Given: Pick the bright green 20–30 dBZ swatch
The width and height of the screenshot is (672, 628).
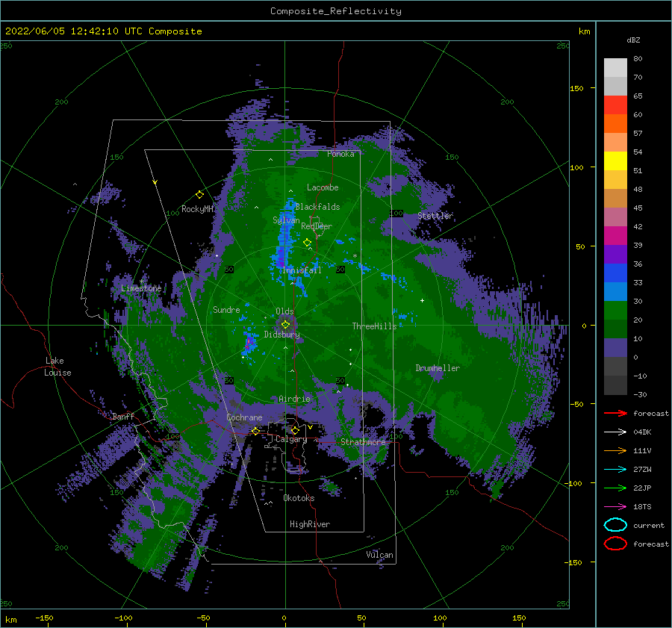Looking at the screenshot, I should [615, 311].
